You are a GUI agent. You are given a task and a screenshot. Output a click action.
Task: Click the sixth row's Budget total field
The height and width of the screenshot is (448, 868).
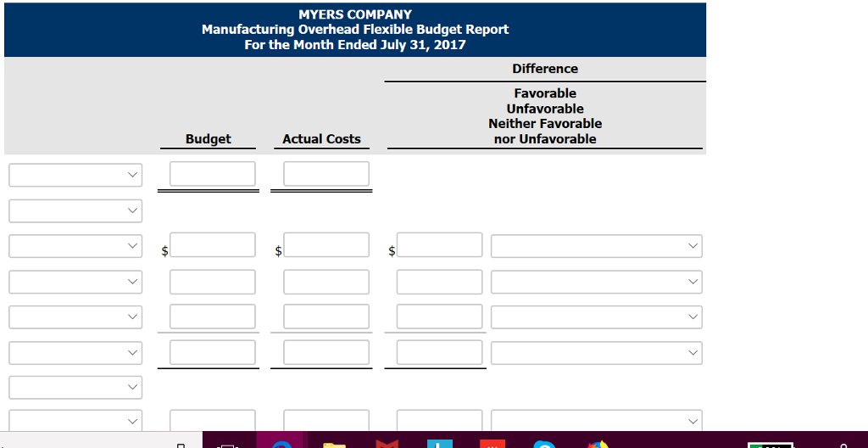[x=213, y=352]
